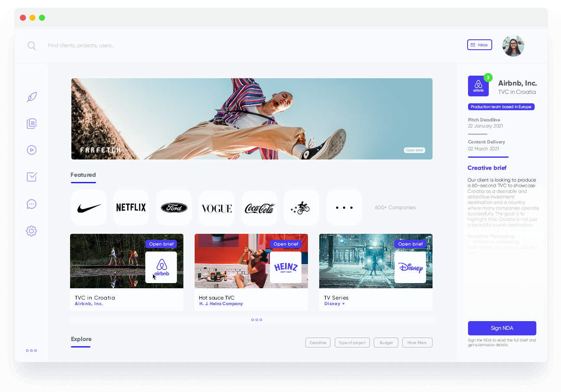Viewport: 561px width, 392px height.
Task: Open the feather icon in sidebar
Action: click(x=32, y=97)
